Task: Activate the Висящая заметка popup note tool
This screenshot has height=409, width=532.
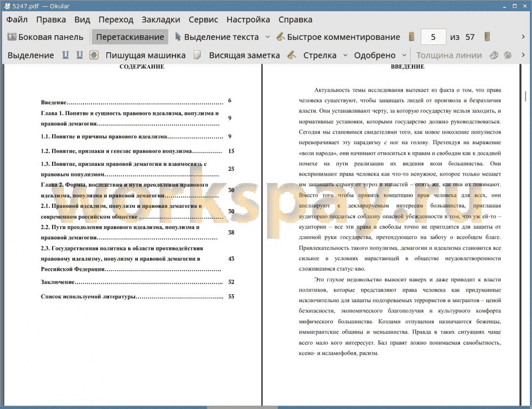Action: 244,55
